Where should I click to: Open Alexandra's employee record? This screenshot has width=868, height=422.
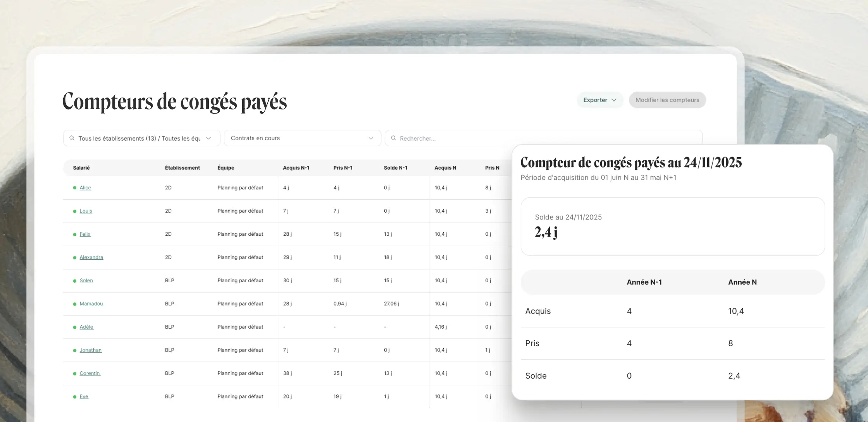click(x=91, y=257)
